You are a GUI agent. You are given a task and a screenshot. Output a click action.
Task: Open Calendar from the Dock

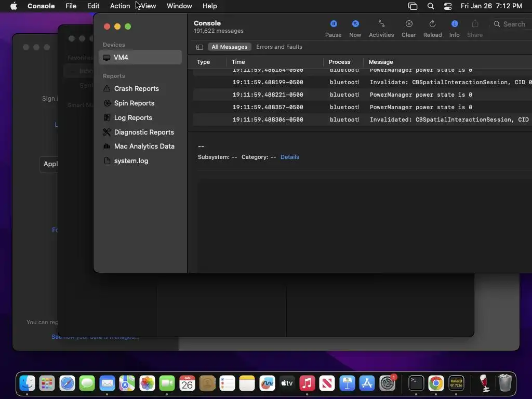(187, 383)
